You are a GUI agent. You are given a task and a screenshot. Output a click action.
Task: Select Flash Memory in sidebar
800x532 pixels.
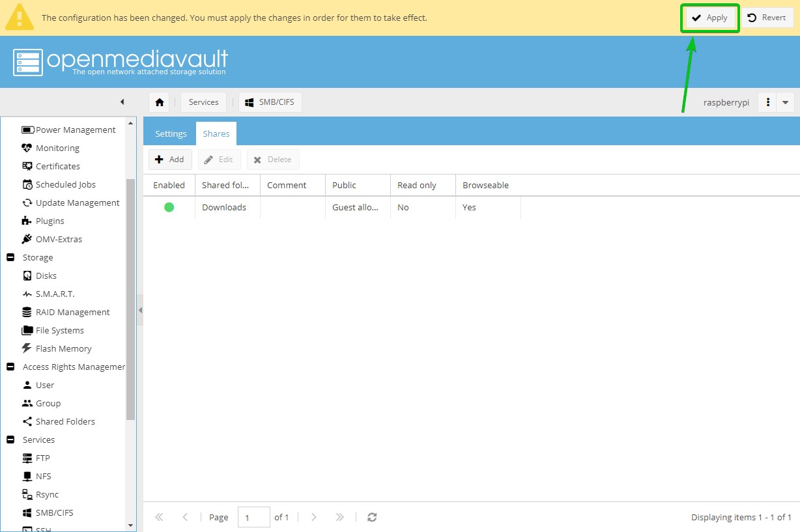point(63,348)
